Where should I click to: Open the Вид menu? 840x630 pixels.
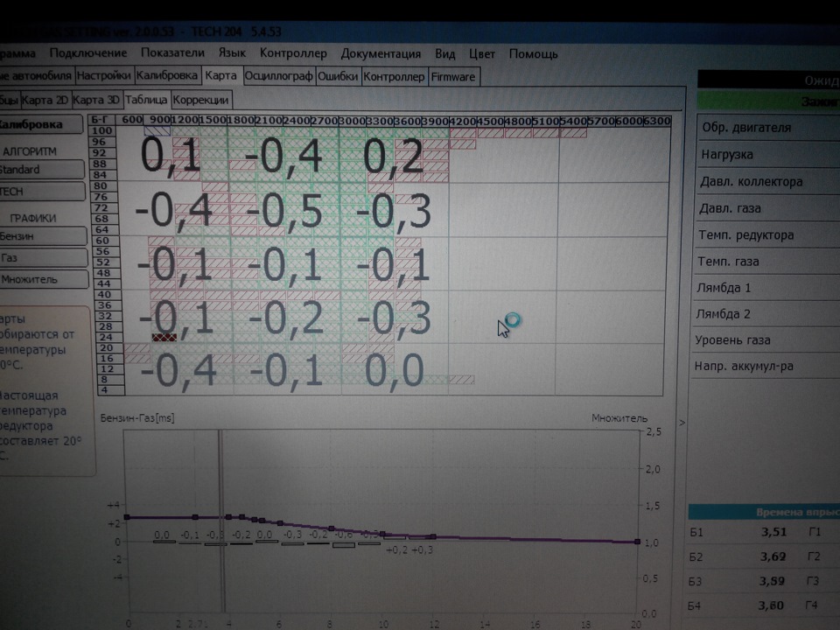445,54
